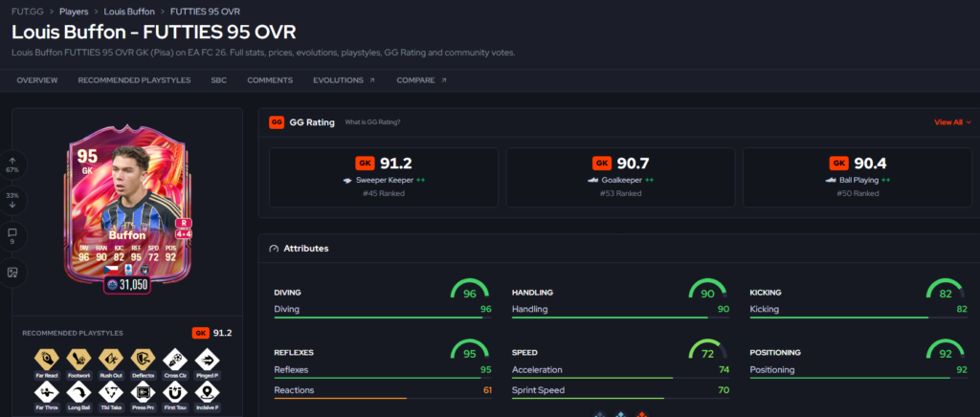Upvote the card with the 67% arrow
Screen dimensions: 980x417
coord(12,165)
